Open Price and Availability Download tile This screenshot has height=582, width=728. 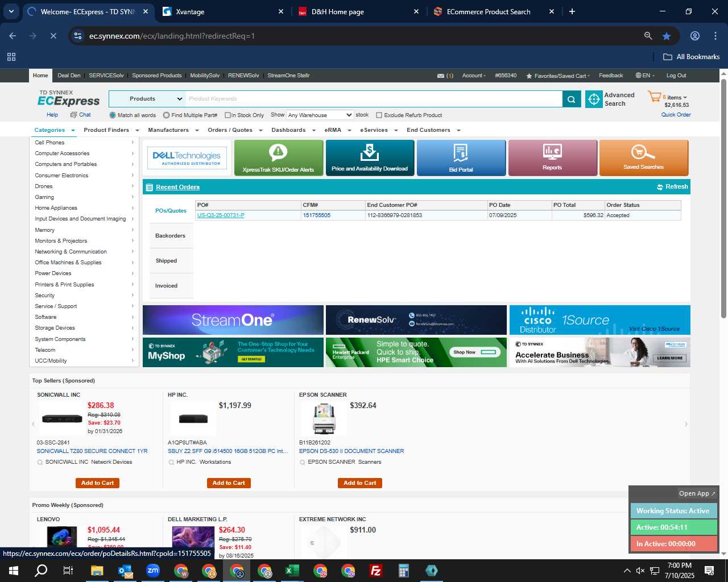(x=370, y=157)
